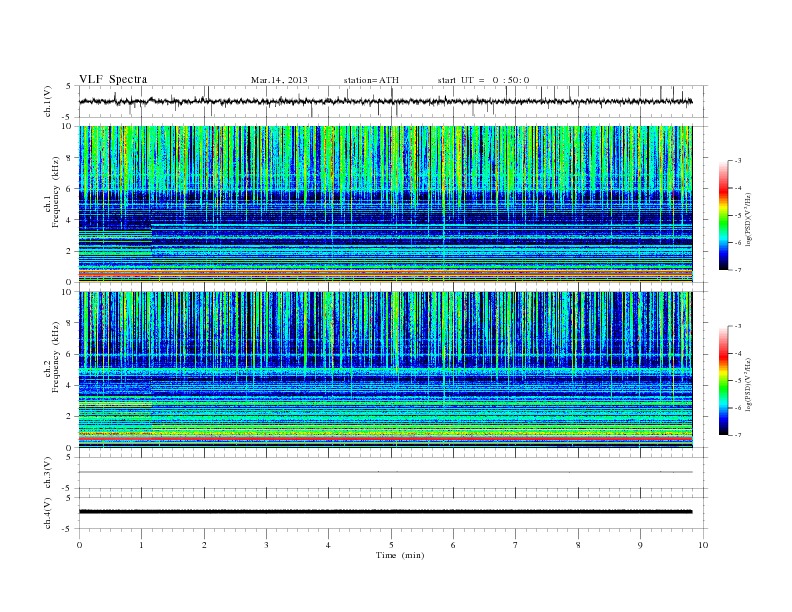The width and height of the screenshot is (792, 612).
Task: Click the "2" kHz tick on ch.1 spectrogram axis
Action: pos(69,251)
